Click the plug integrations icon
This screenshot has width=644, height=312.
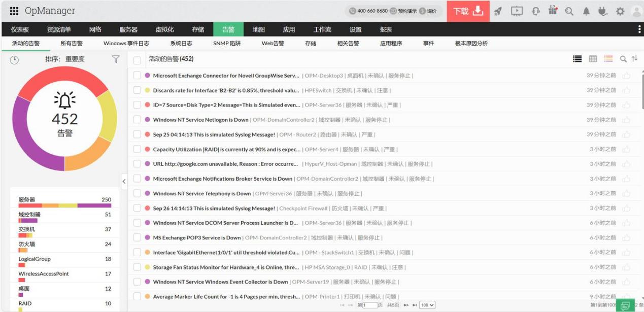pyautogui.click(x=603, y=11)
